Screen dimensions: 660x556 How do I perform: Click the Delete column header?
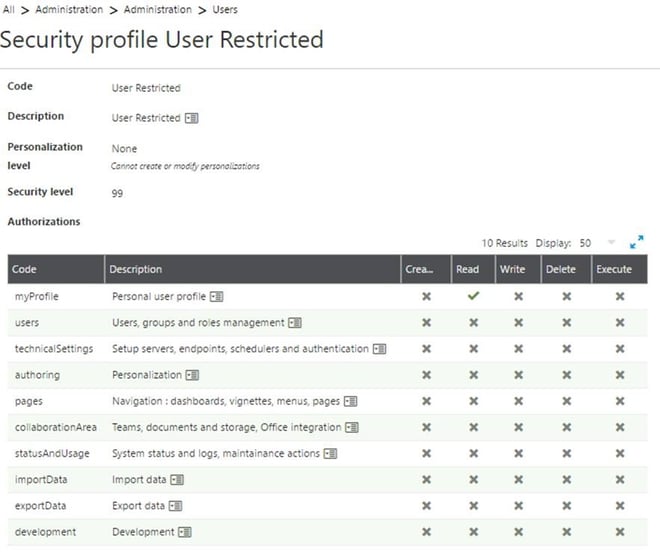point(566,269)
